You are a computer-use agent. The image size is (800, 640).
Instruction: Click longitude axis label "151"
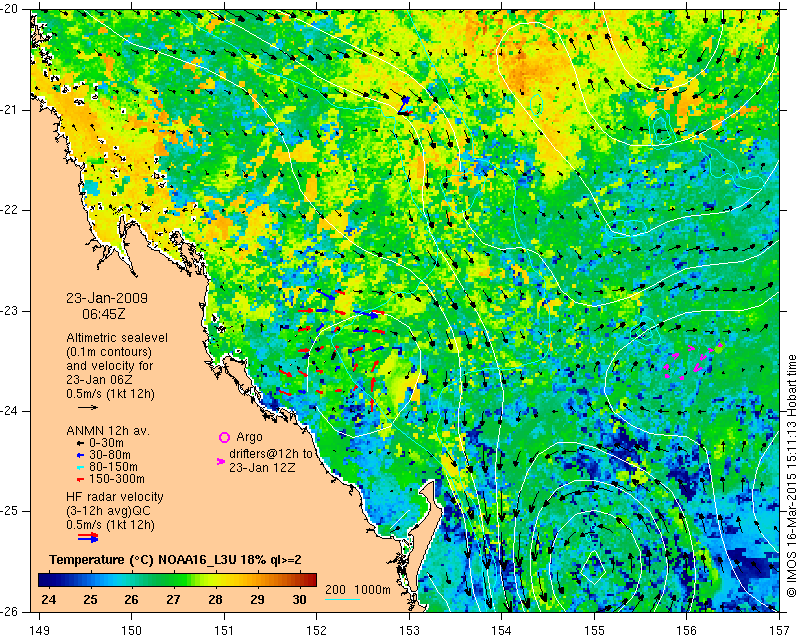(224, 631)
